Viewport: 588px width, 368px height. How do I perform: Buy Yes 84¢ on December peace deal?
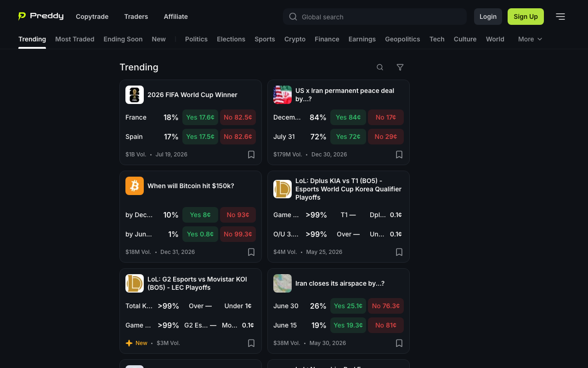[348, 117]
